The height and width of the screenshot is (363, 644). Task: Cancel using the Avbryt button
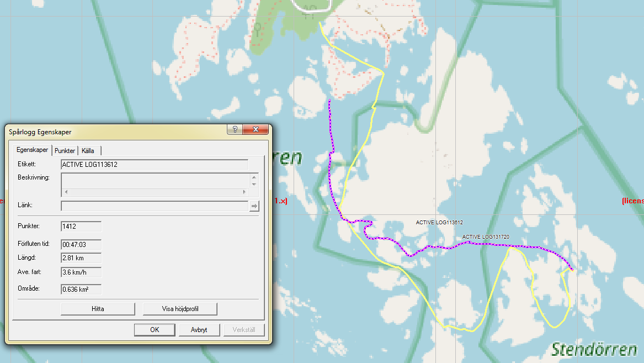(x=199, y=330)
